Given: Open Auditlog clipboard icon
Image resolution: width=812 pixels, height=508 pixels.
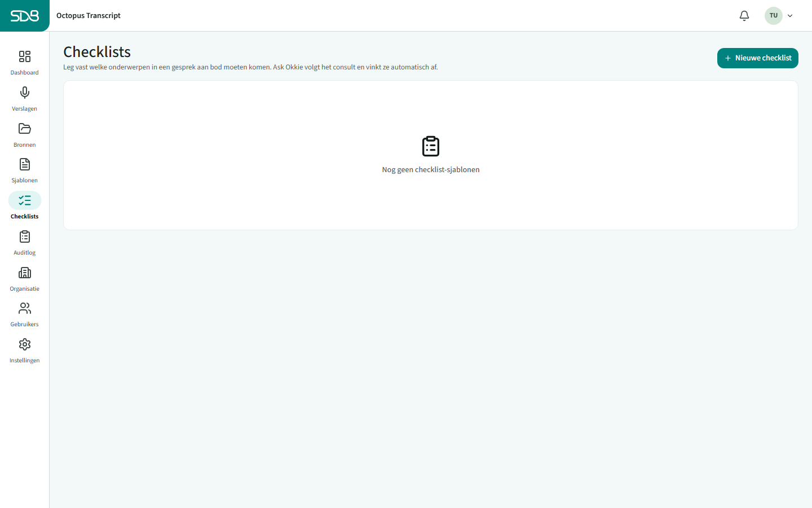Looking at the screenshot, I should click(25, 237).
